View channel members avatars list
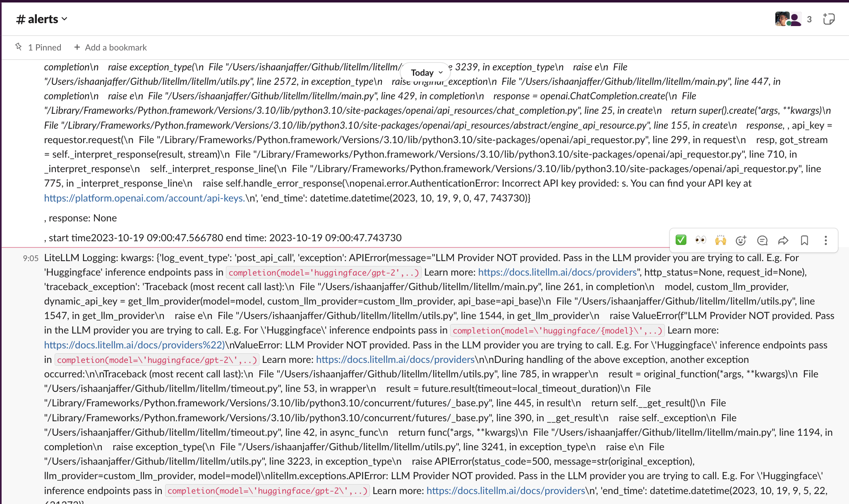The width and height of the screenshot is (849, 504). point(787,19)
